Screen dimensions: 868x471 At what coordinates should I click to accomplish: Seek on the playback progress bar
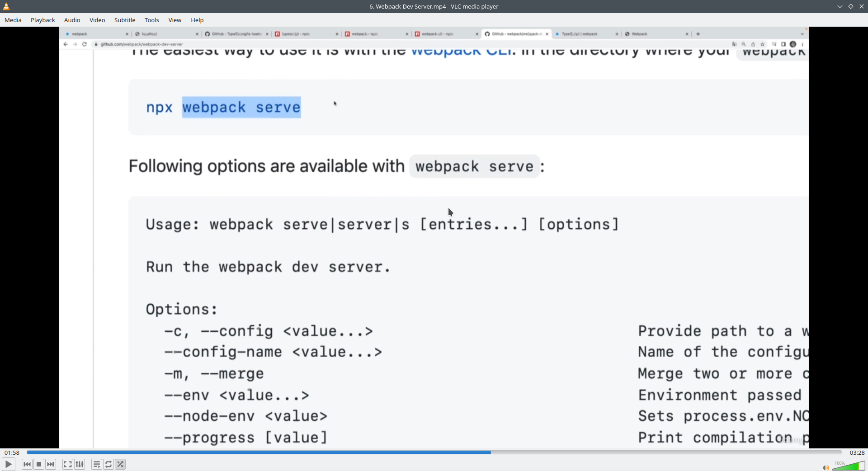434,452
